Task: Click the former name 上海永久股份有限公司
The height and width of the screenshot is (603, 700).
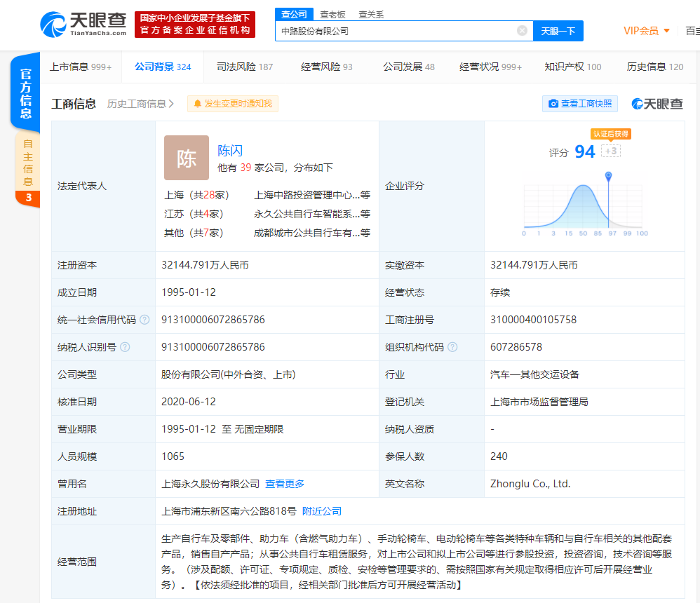Action: 210,484
